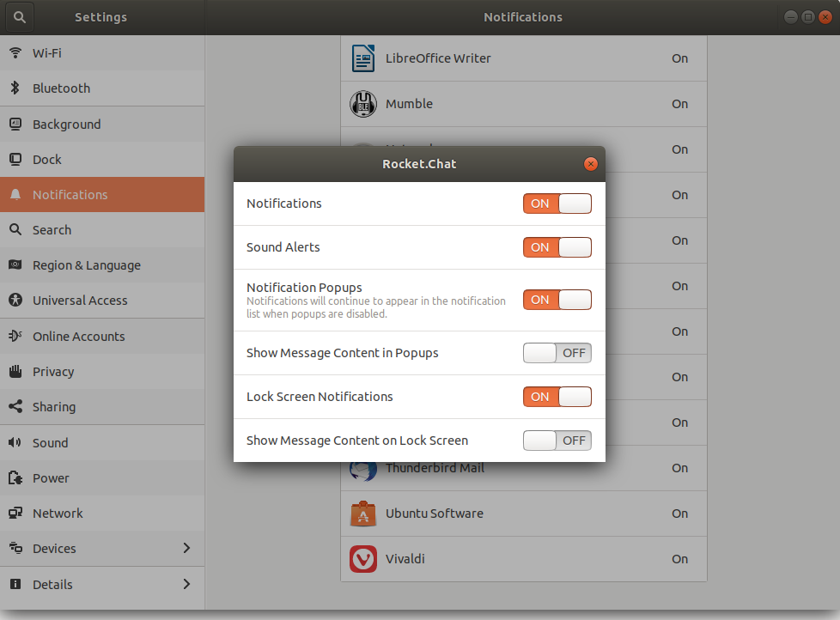
Task: Click the Notifications bell icon
Action: coord(15,194)
